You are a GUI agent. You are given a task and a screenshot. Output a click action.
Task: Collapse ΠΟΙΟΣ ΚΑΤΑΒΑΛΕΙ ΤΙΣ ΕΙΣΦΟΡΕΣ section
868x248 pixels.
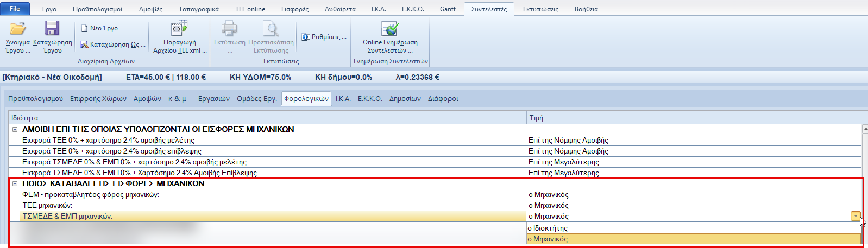(15, 184)
